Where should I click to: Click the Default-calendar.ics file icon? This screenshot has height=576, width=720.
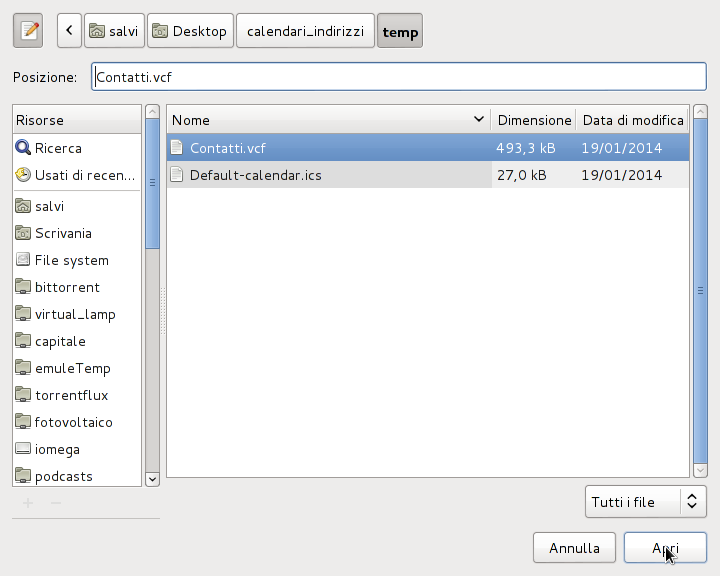pos(177,175)
